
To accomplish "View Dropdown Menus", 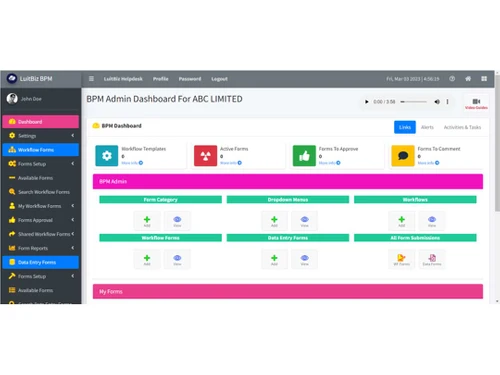I will tap(305, 221).
